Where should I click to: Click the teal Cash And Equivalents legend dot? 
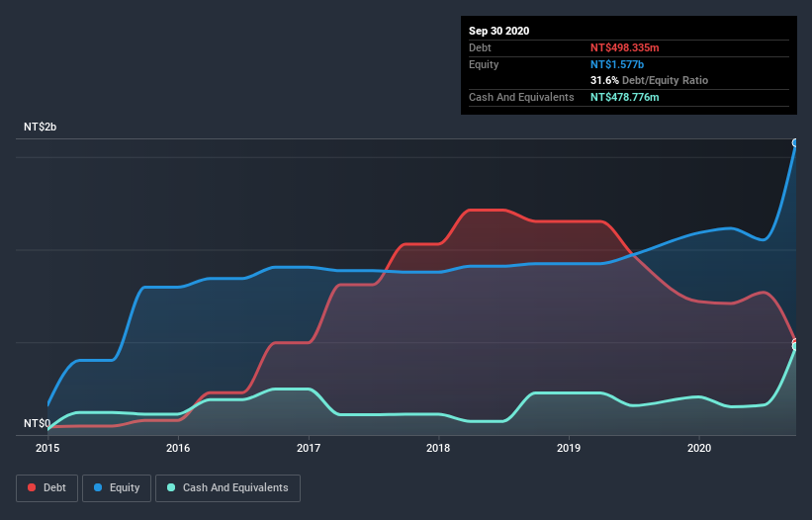click(x=171, y=487)
